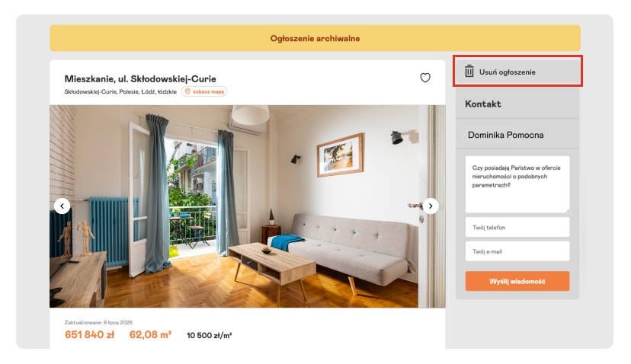Click the 'Kontakt' section header
Viewport: 631px width, 364px height.
[x=483, y=104]
